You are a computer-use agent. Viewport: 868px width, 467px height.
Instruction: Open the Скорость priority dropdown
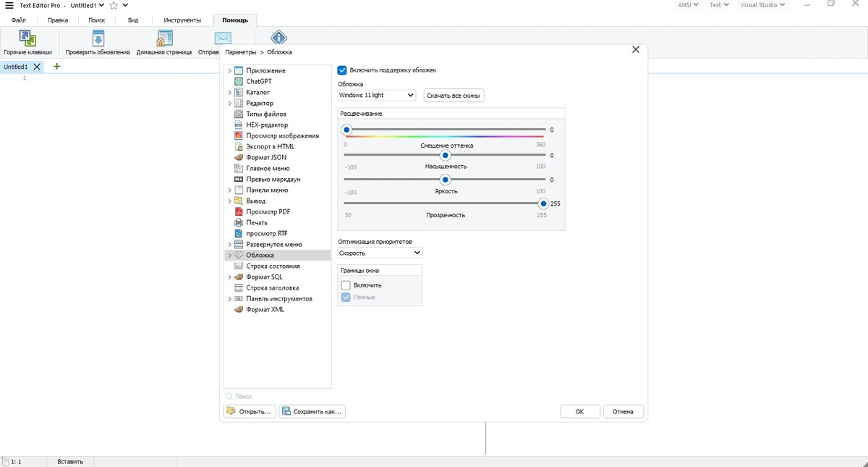click(380, 253)
